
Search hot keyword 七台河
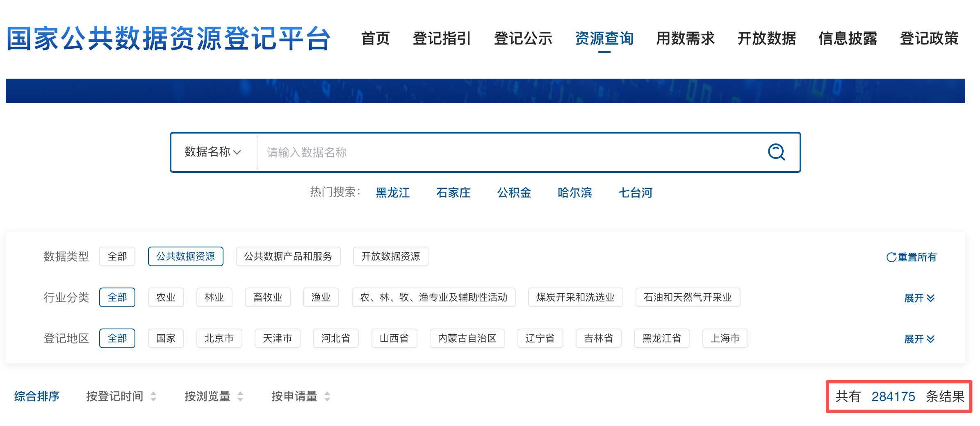636,193
